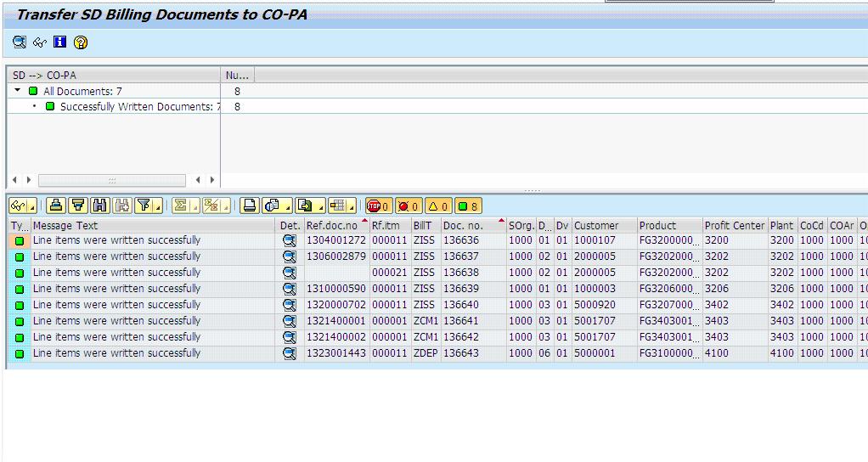Click reference document number 1310000590
The image size is (868, 462).
point(336,288)
